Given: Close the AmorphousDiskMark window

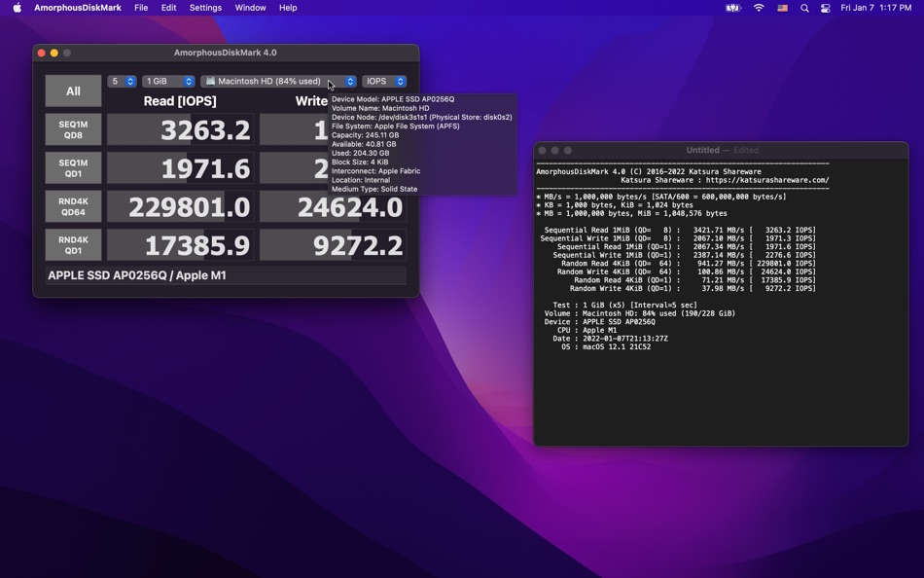Looking at the screenshot, I should point(41,54).
